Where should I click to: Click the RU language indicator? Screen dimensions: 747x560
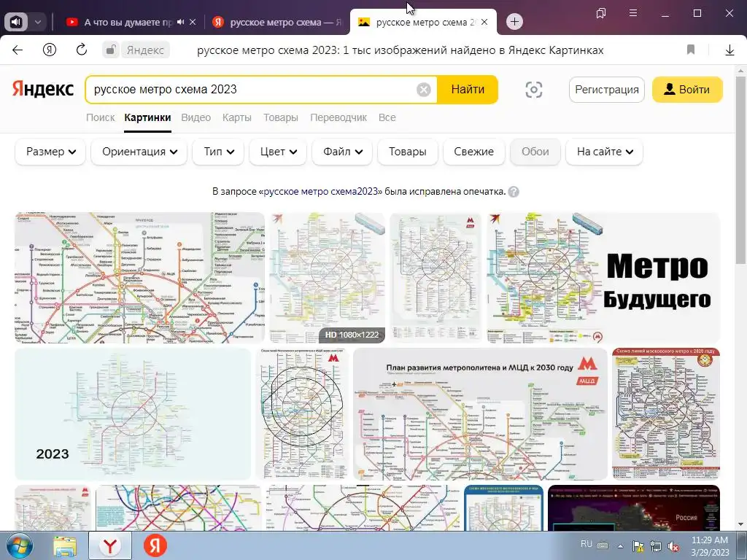pyautogui.click(x=587, y=544)
